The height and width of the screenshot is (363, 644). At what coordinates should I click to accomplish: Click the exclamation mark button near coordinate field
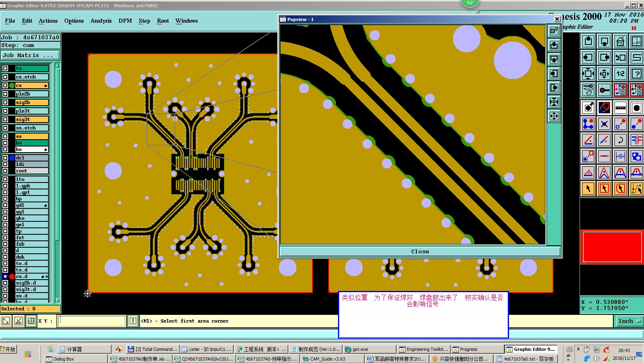[133, 321]
